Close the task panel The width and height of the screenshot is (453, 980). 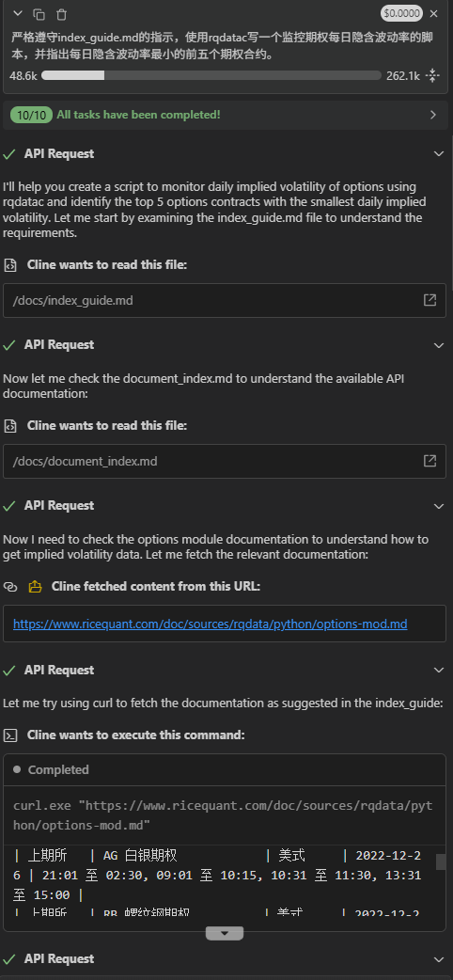(x=433, y=14)
